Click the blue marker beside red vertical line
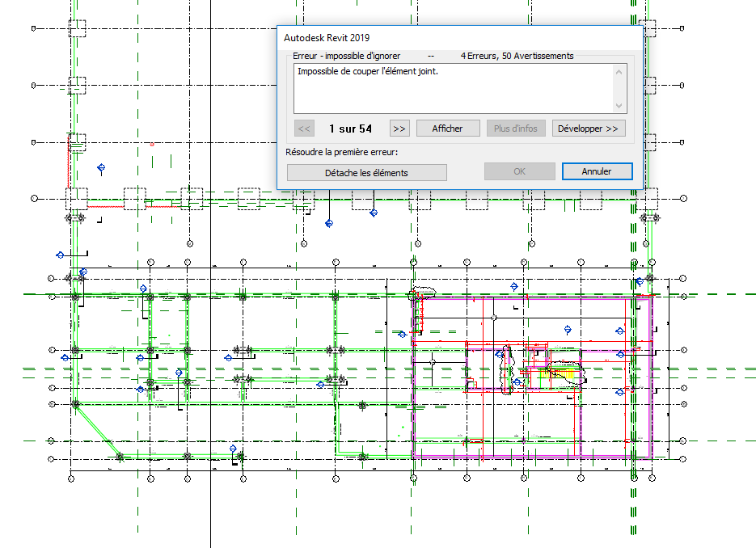This screenshot has width=756, height=548. (x=101, y=168)
